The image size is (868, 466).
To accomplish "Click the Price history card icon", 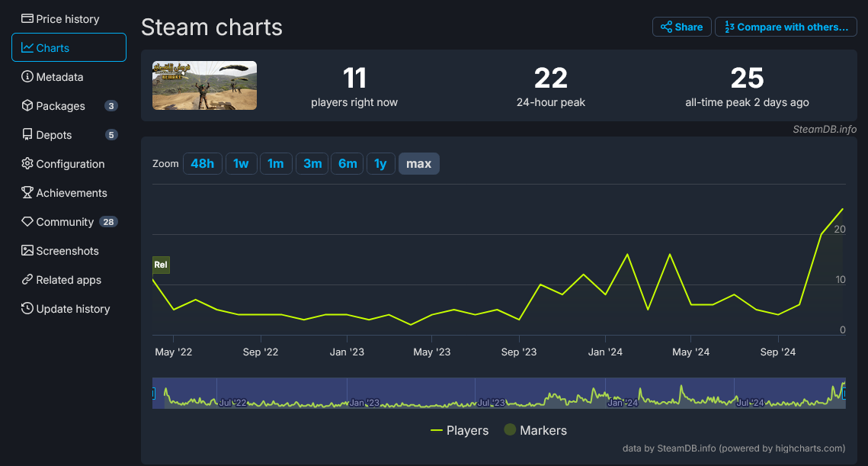I will pos(27,18).
